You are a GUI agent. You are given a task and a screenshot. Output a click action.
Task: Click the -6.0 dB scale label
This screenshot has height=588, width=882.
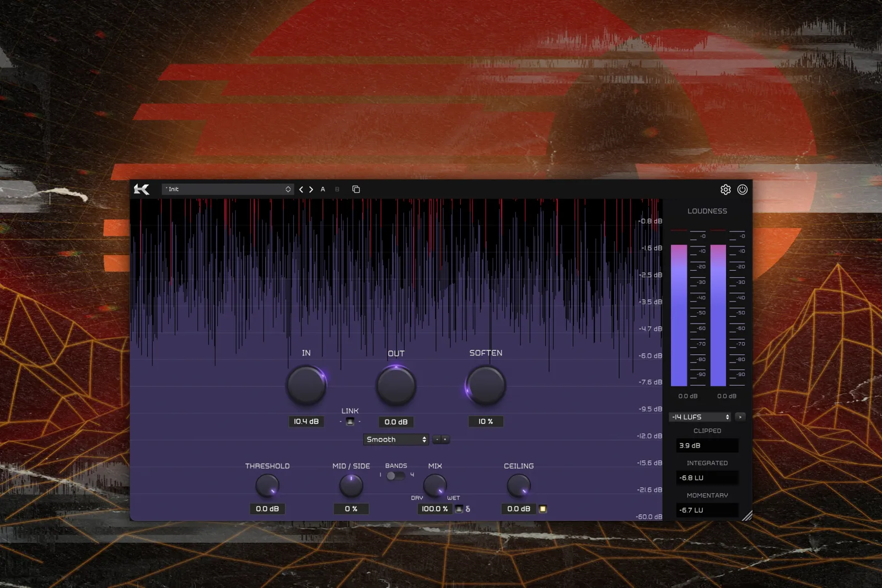(650, 356)
